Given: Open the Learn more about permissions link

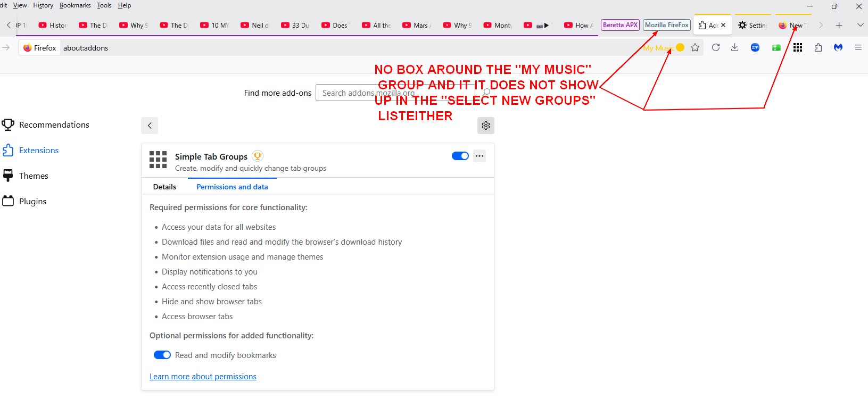Looking at the screenshot, I should click(x=203, y=377).
